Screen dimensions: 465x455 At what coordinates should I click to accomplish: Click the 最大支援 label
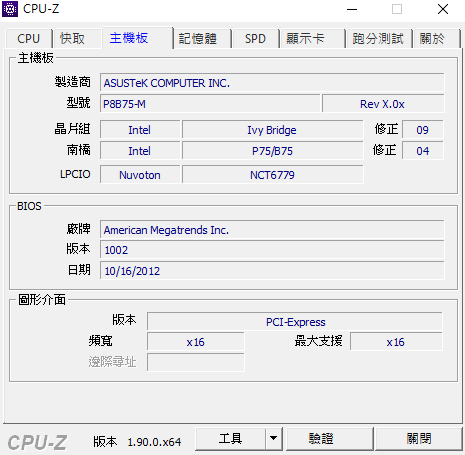click(x=319, y=341)
